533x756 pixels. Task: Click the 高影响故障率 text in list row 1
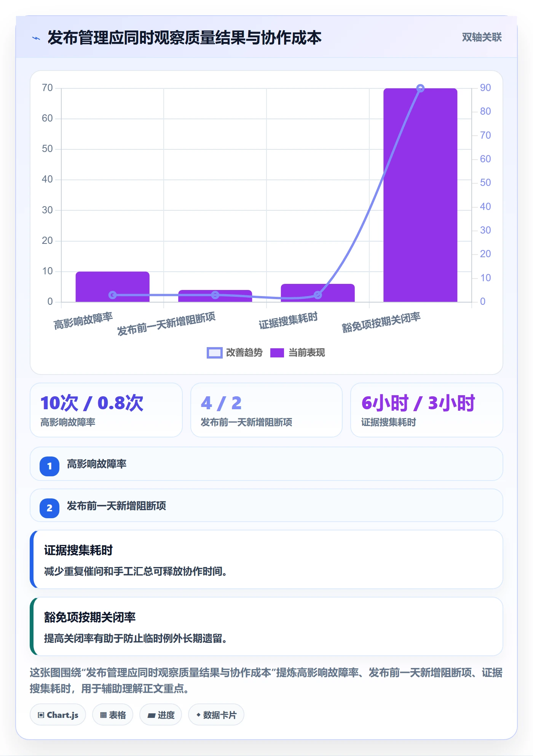point(97,464)
